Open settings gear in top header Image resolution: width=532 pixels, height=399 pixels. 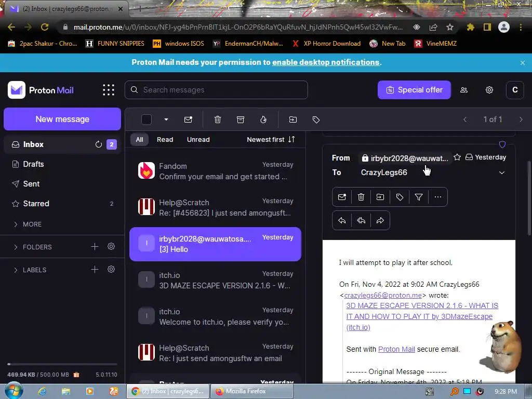point(489,90)
